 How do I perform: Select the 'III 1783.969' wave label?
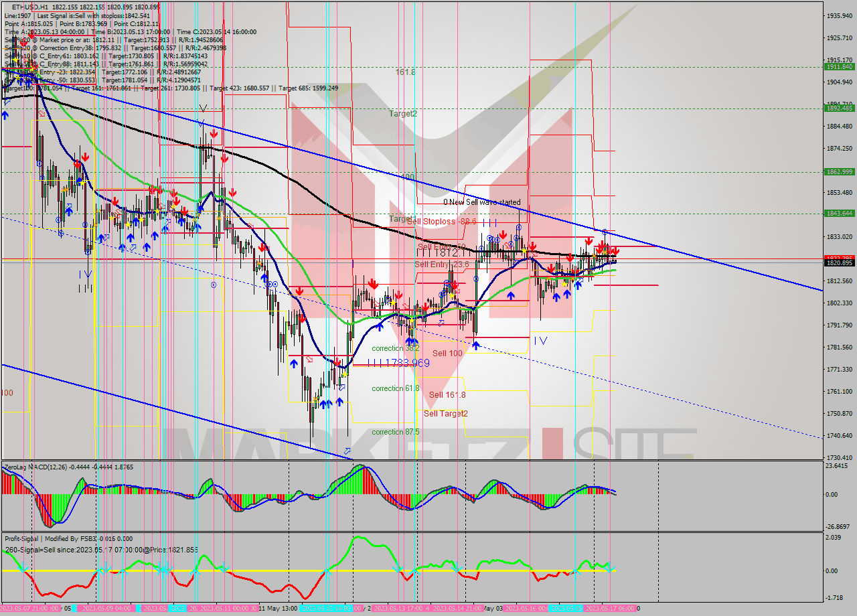398,363
